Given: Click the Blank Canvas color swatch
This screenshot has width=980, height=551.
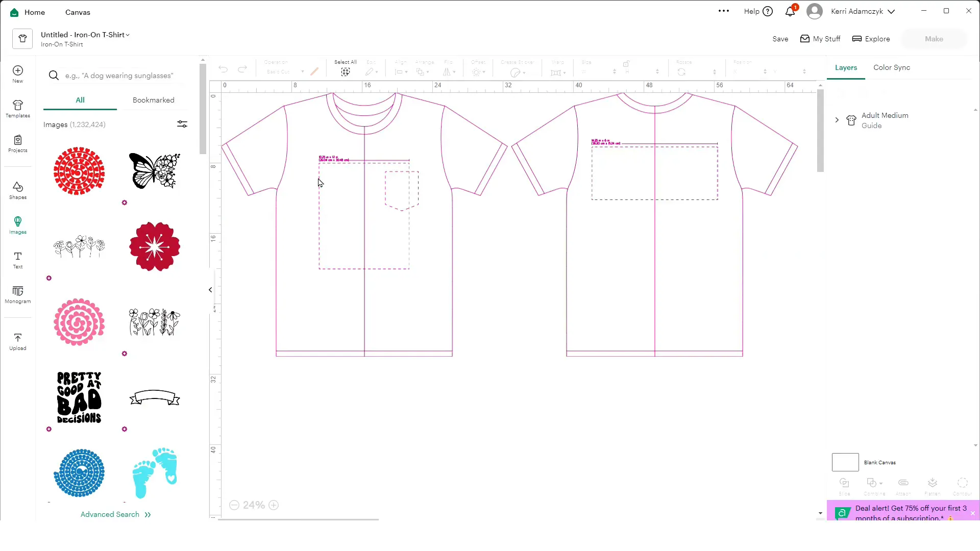Looking at the screenshot, I should tap(845, 462).
